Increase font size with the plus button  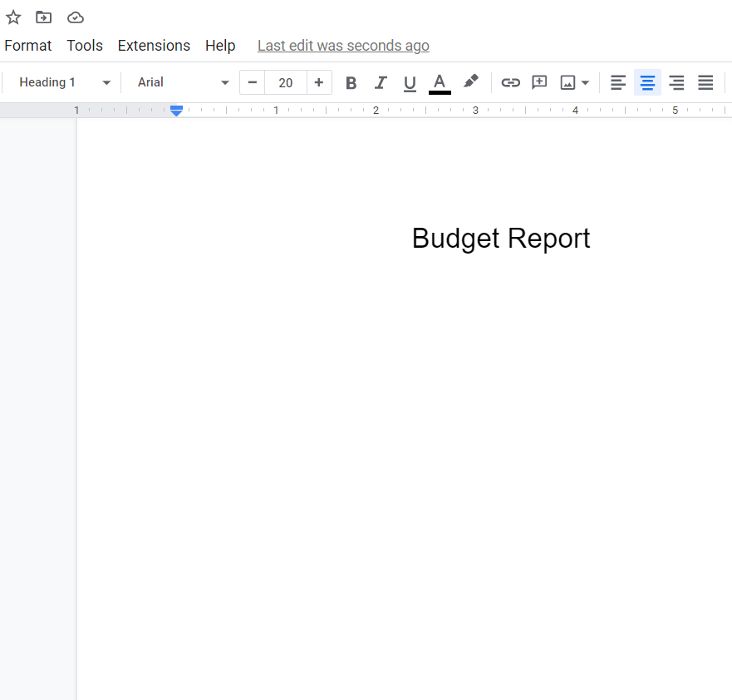319,82
